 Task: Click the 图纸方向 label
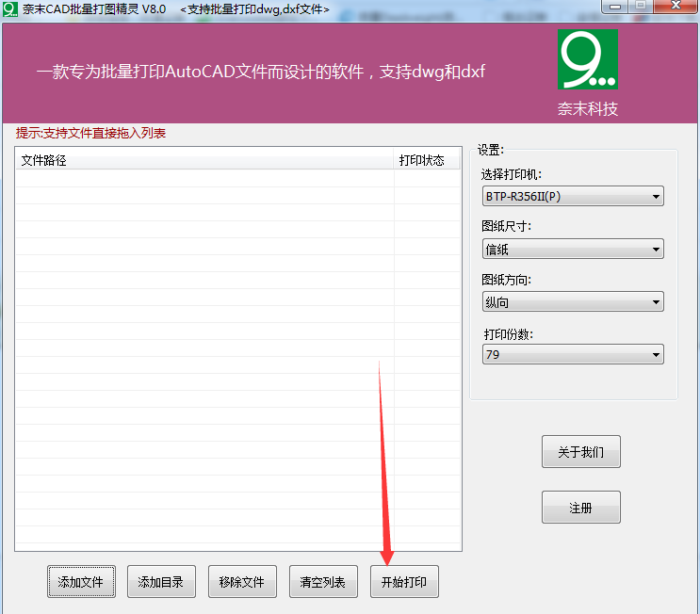point(506,280)
